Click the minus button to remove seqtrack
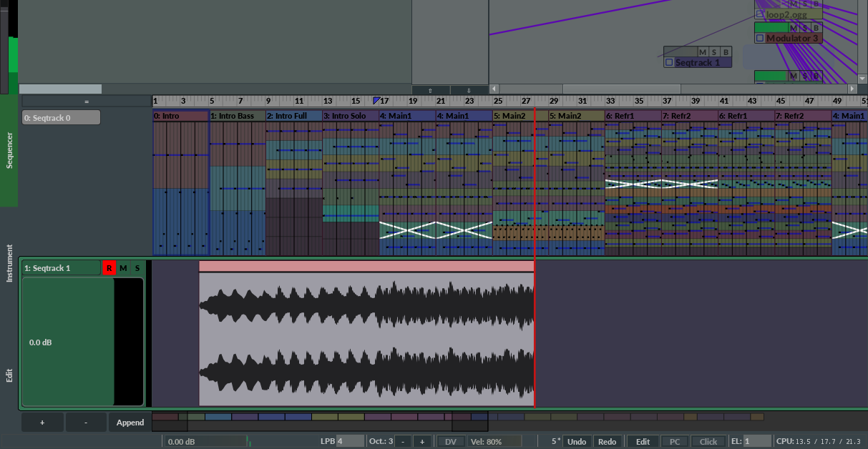The image size is (868, 449). 86,423
